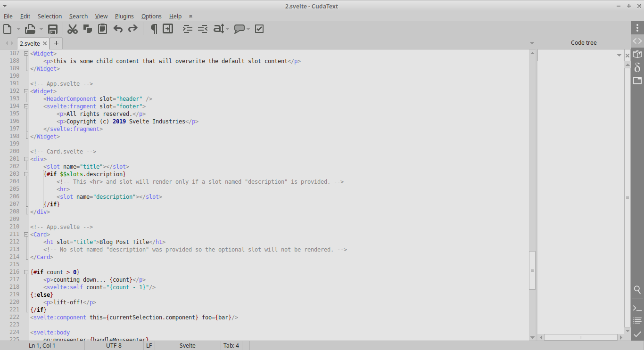Open the Code tree filter dropdown arrow

(x=619, y=55)
